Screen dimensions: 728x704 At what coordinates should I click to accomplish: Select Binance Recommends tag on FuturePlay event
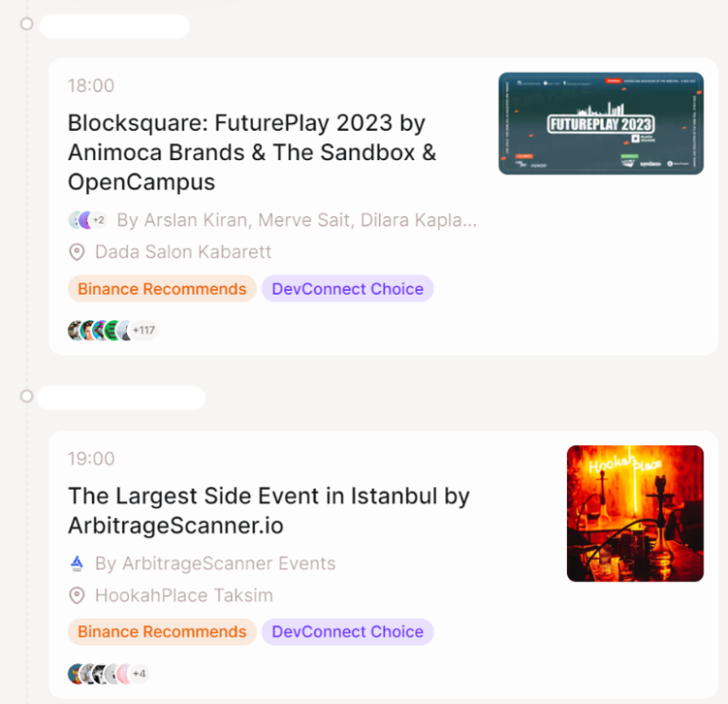pos(162,289)
